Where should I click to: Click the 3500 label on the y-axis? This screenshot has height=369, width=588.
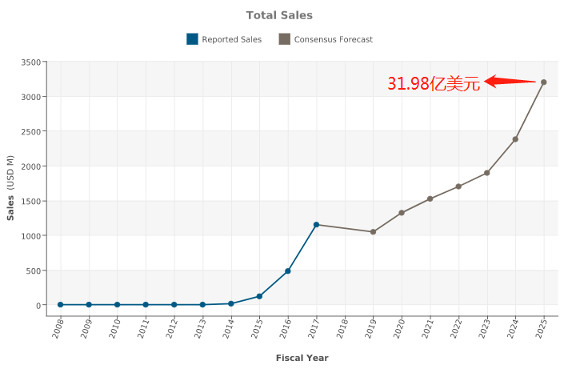(31, 62)
